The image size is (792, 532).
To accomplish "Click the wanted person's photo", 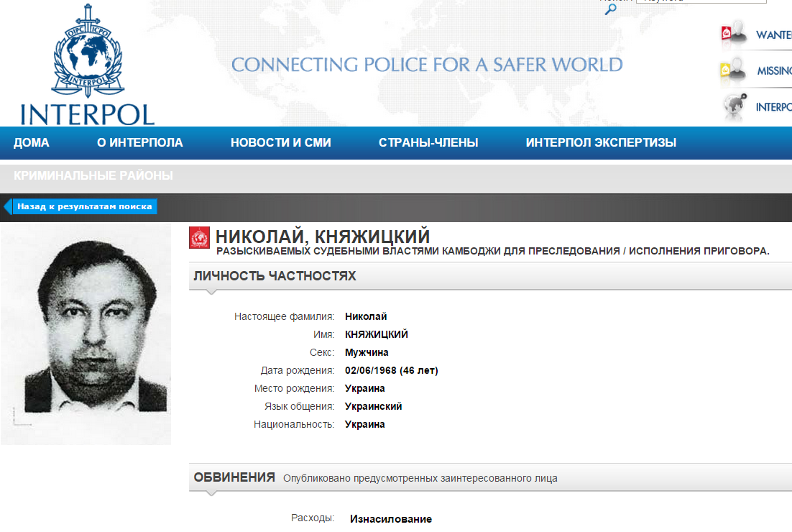I will tap(86, 334).
